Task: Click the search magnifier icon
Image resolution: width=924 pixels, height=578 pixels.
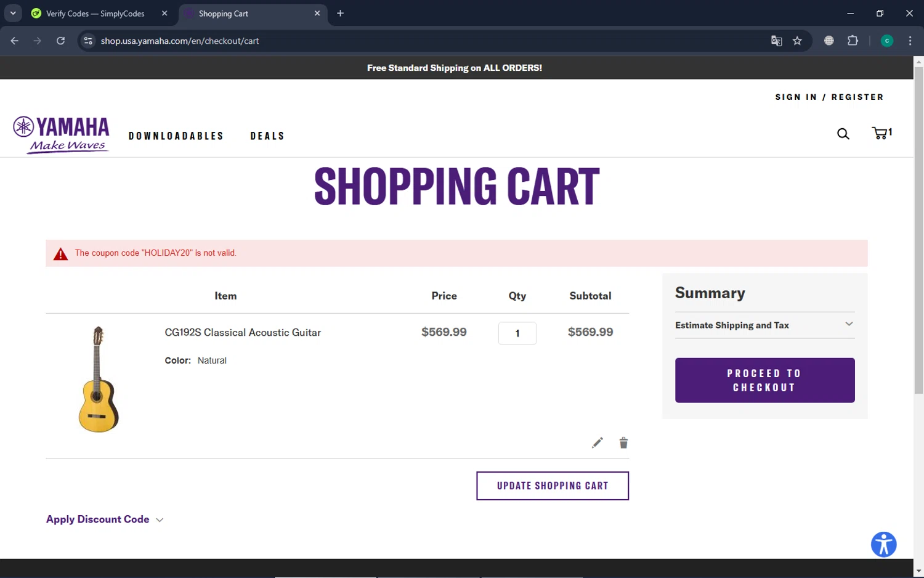Action: [843, 134]
